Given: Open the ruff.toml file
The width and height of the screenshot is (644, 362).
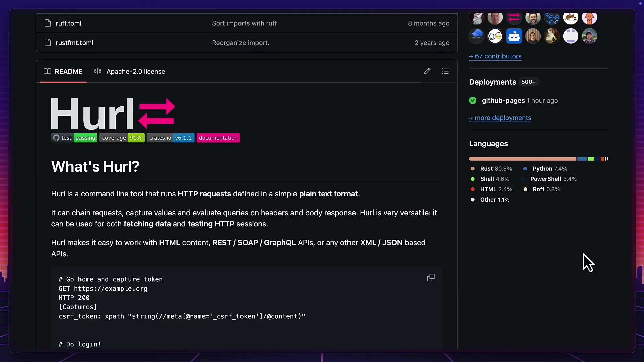Looking at the screenshot, I should click(68, 23).
